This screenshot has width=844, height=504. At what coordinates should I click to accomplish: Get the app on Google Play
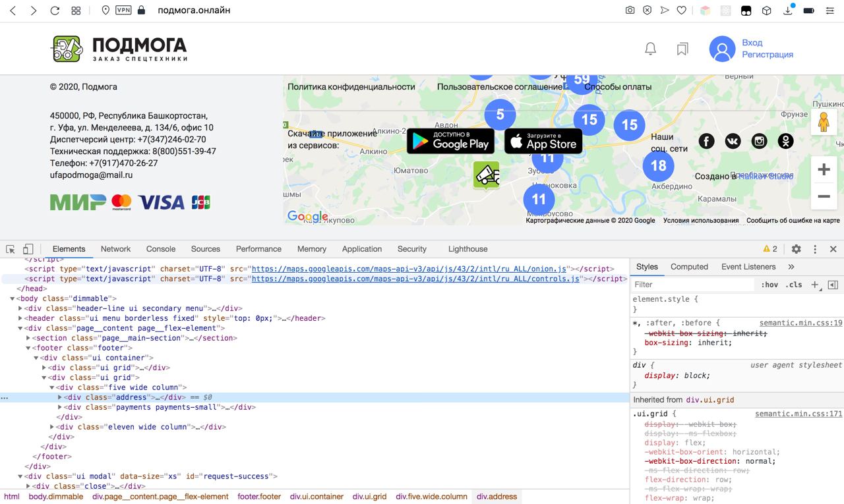pyautogui.click(x=450, y=141)
